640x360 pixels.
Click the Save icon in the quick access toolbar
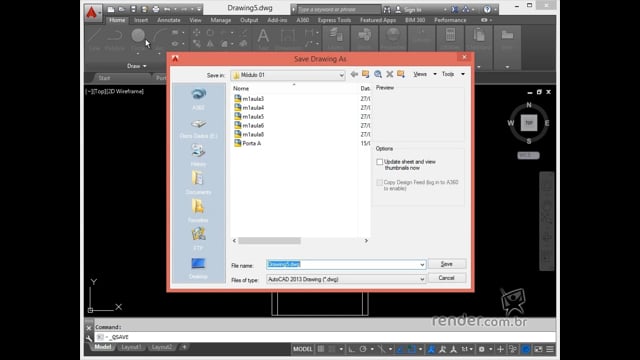pos(133,9)
